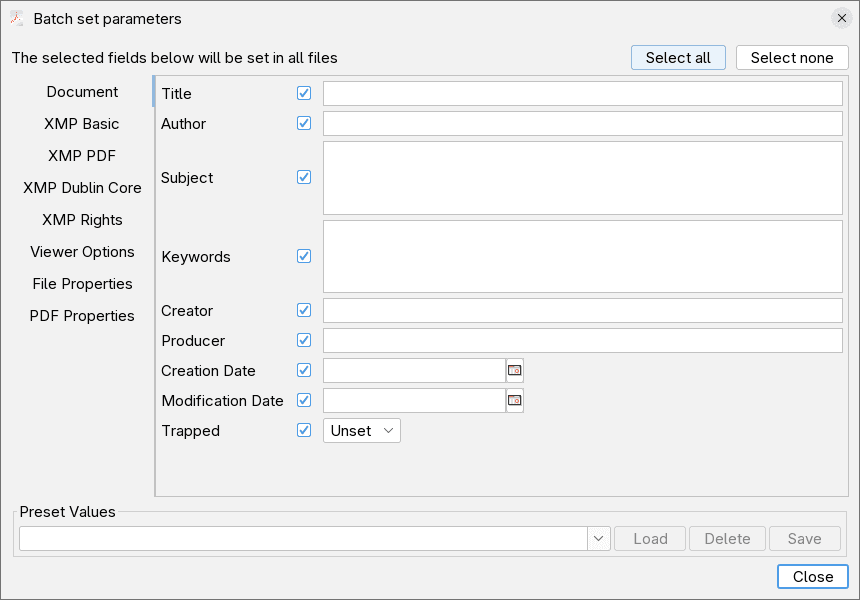Expand the Preset Values dropdown

click(x=598, y=538)
